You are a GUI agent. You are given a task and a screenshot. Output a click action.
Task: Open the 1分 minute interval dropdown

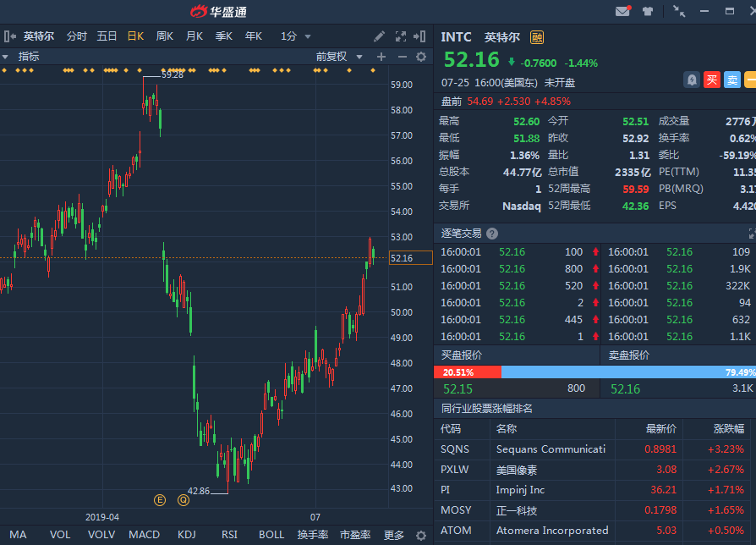296,36
